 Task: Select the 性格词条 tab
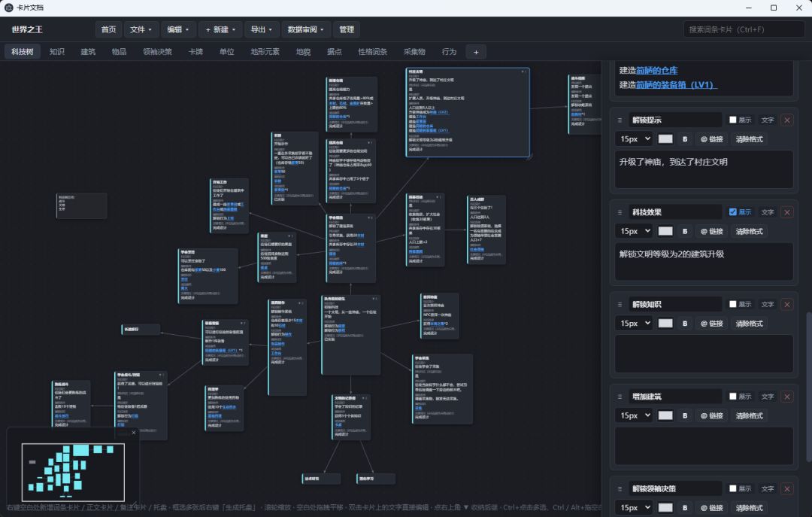(x=373, y=52)
